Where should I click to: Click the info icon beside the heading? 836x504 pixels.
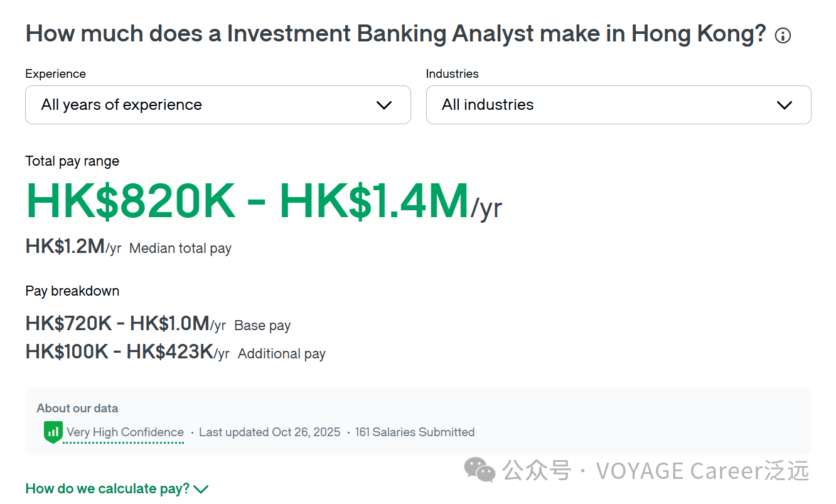(x=783, y=36)
